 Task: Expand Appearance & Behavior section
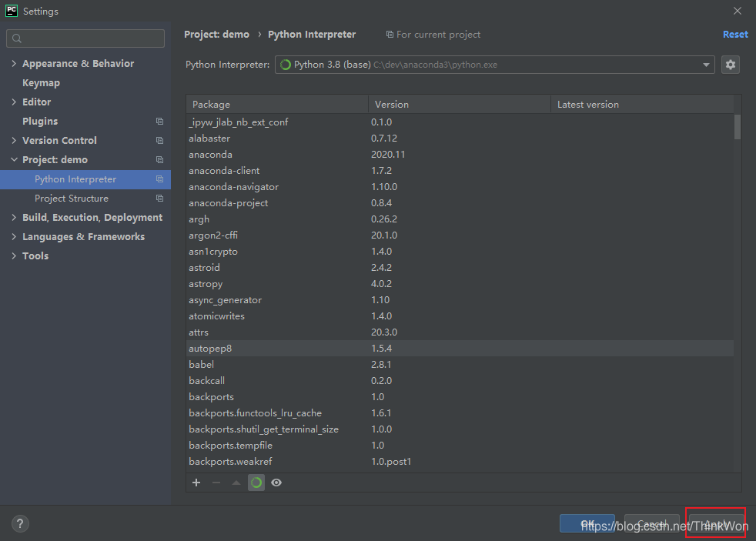point(14,64)
